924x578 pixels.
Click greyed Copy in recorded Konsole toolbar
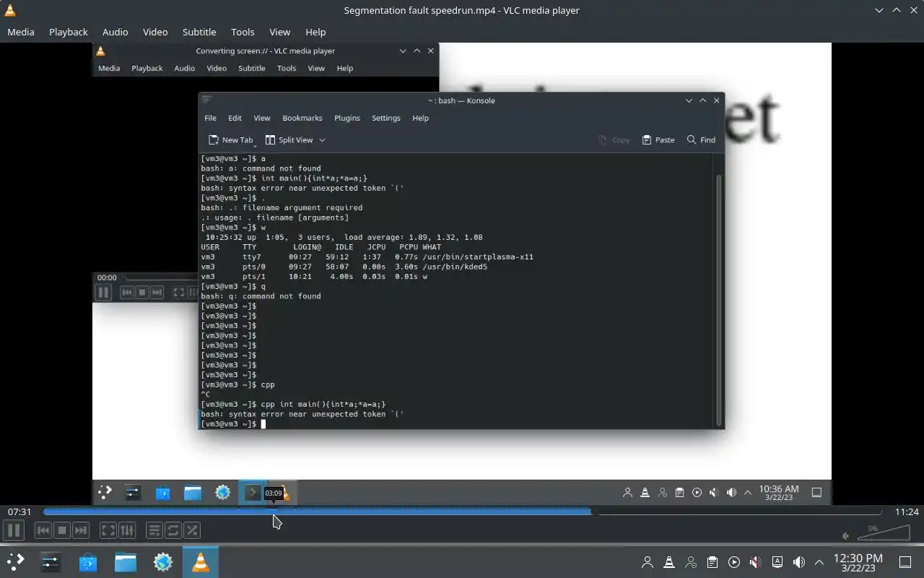(614, 140)
